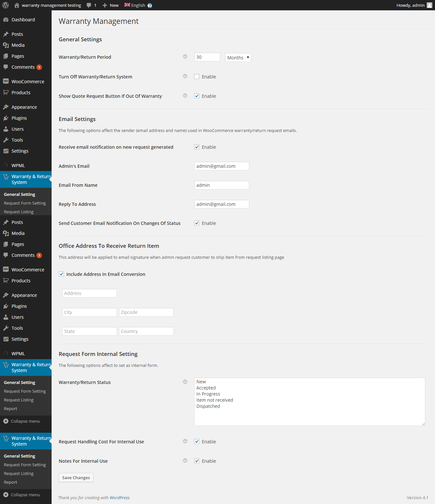Click the Dashboard gauge icon

[x=6, y=20]
